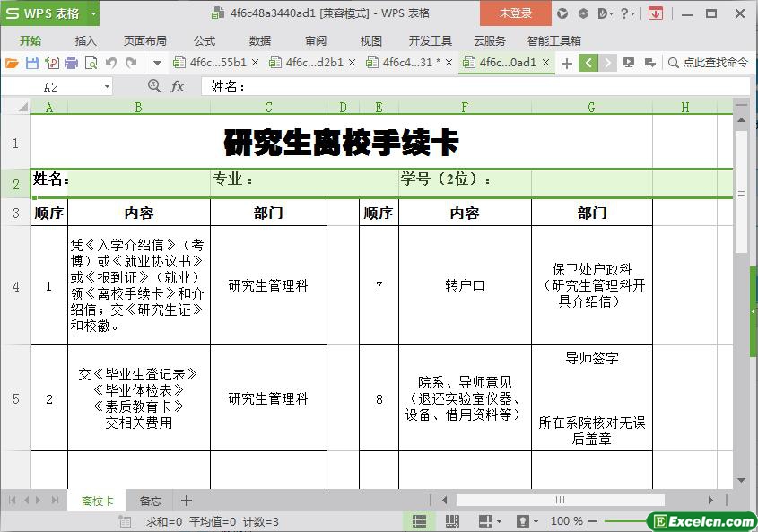Select the 插入 ribbon tab
The width and height of the screenshot is (758, 532).
tap(85, 41)
